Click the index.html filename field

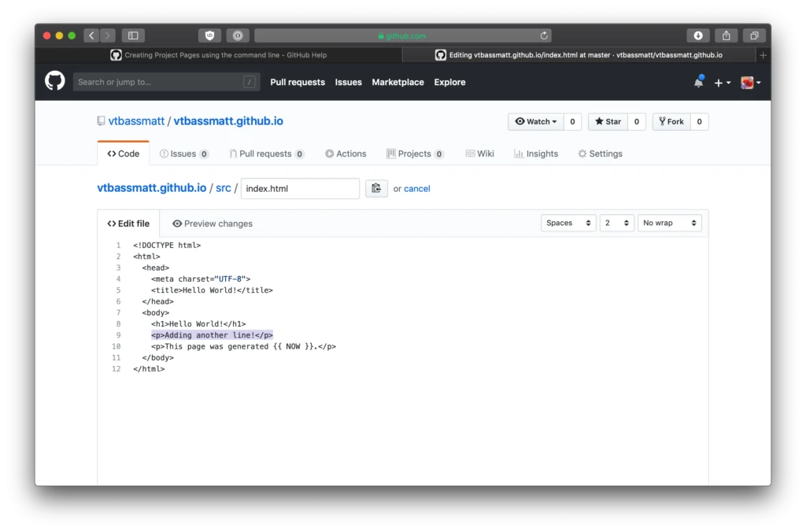click(x=300, y=189)
